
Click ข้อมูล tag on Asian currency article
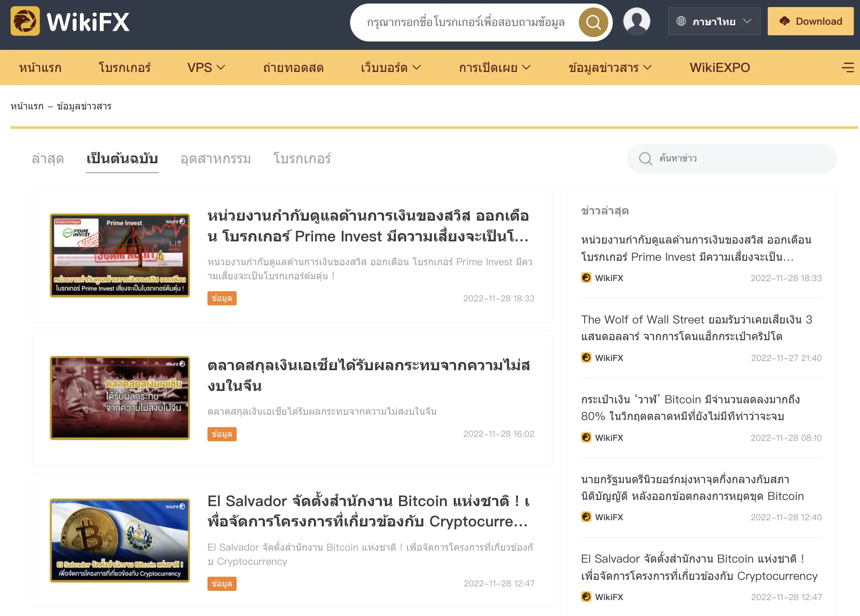(222, 434)
